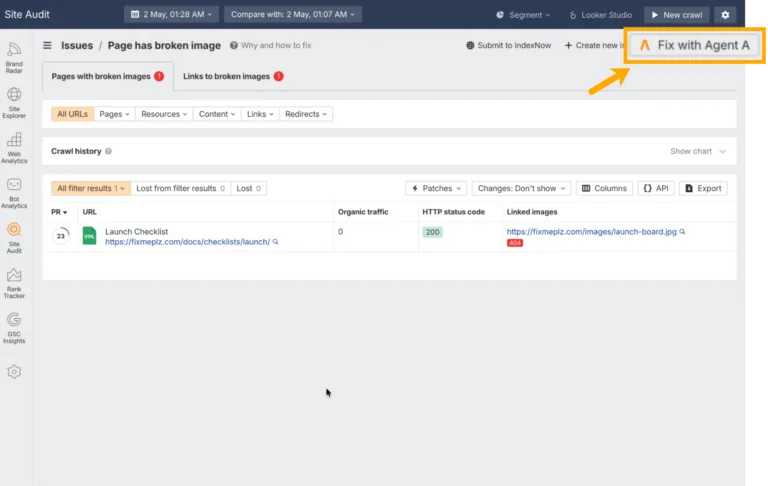Image resolution: width=768 pixels, height=486 pixels.
Task: Click the green HTML file icon
Action: point(90,236)
